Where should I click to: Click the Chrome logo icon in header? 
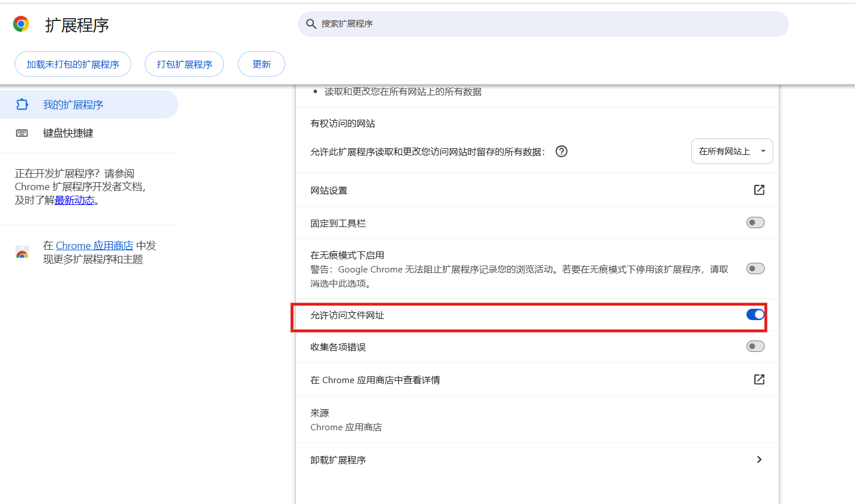(21, 24)
